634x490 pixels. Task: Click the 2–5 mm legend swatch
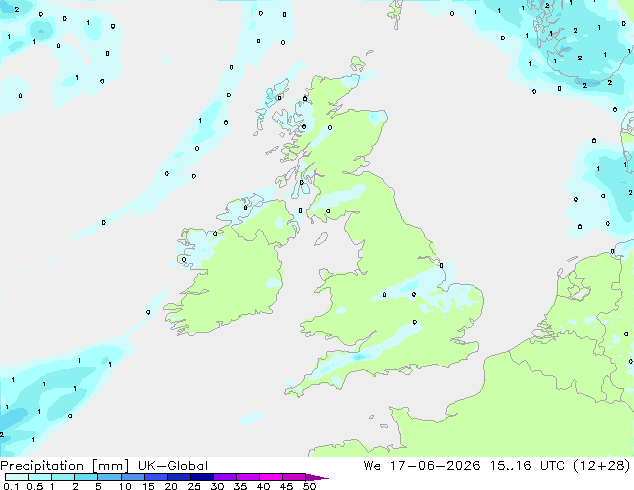pyautogui.click(x=86, y=477)
